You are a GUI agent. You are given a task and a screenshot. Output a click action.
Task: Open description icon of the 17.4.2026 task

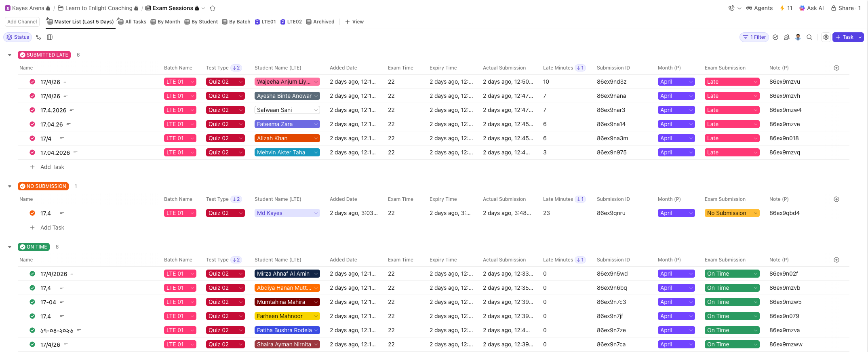72,110
